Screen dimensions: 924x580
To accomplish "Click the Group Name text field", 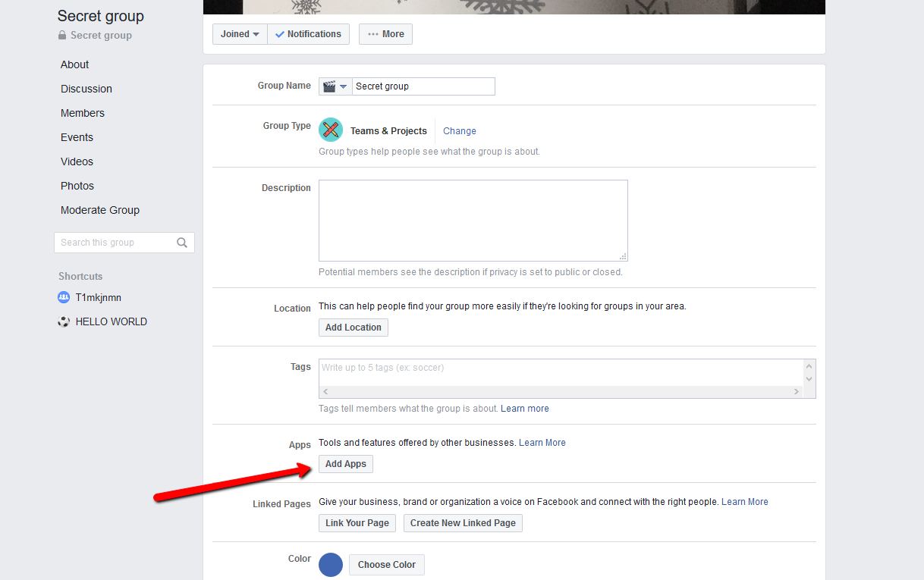I will click(x=423, y=86).
